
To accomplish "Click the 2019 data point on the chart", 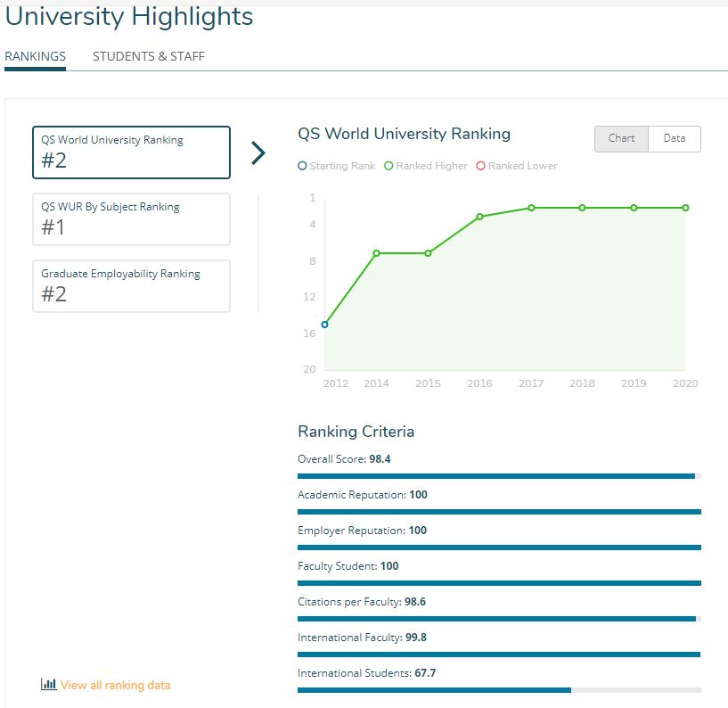I will pyautogui.click(x=634, y=208).
